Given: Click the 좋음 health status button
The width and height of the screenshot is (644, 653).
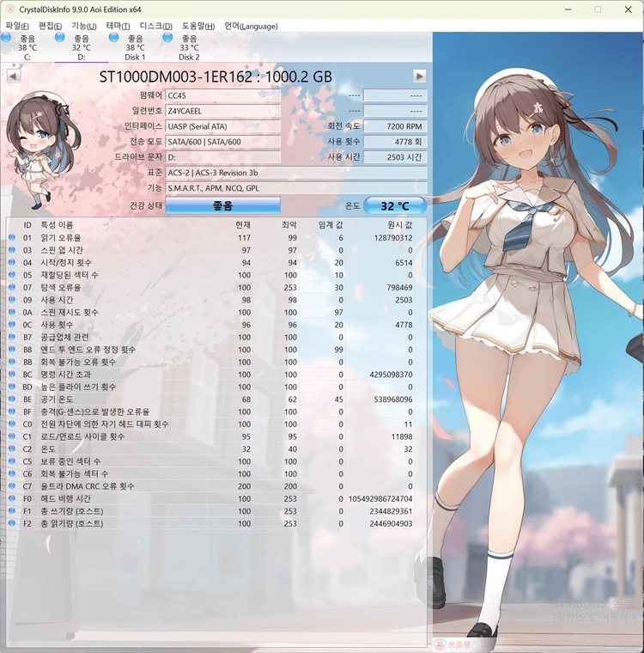Looking at the screenshot, I should pyautogui.click(x=222, y=205).
